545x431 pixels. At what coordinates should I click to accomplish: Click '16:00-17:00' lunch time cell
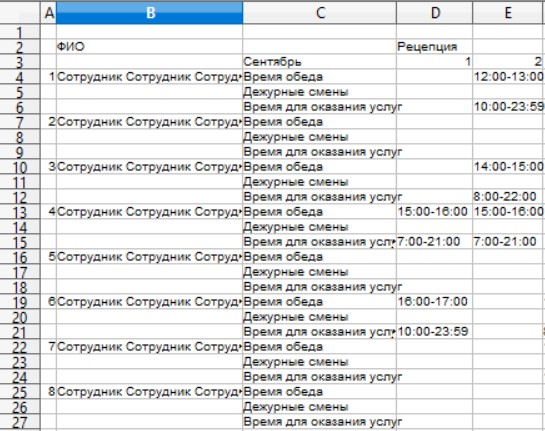pos(434,301)
